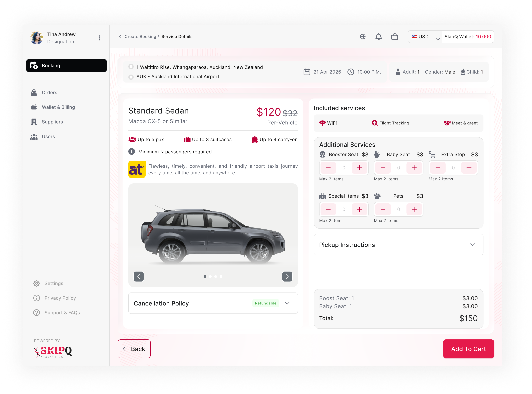Open Booking in the sidebar
This screenshot has height=394, width=532.
click(66, 65)
